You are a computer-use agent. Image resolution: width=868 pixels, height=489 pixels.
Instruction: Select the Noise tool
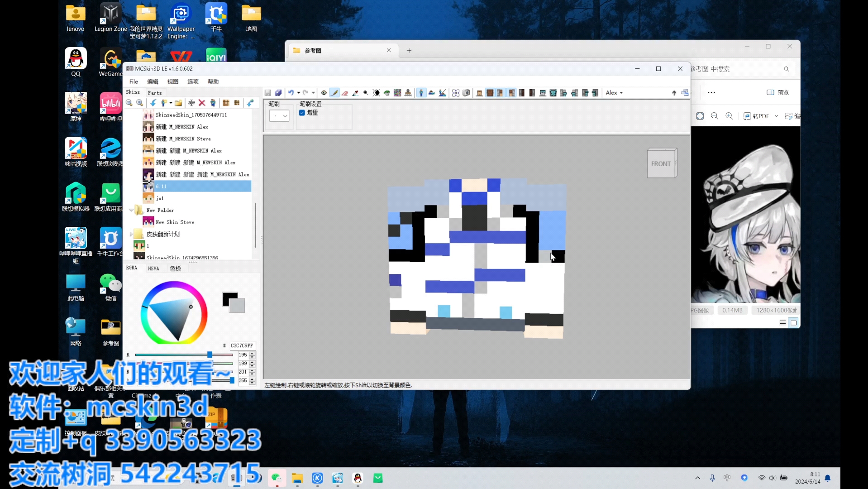(397, 93)
